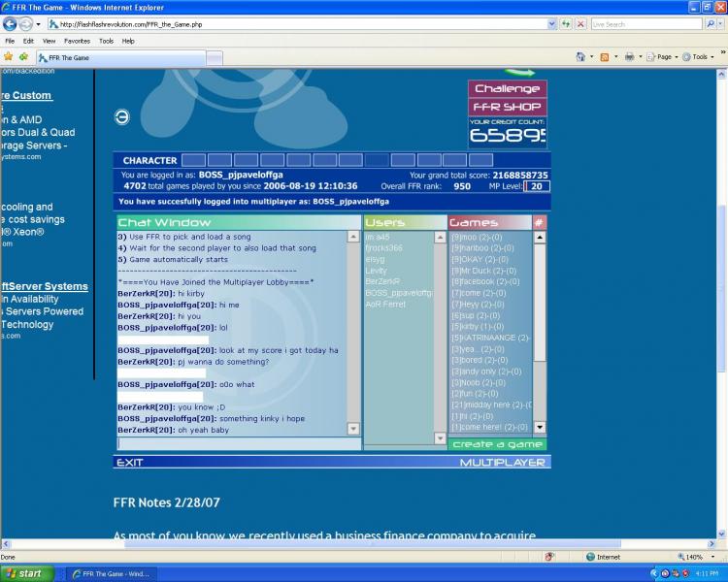The height and width of the screenshot is (582, 728).
Task: Open the Edit menu
Action: (x=28, y=41)
